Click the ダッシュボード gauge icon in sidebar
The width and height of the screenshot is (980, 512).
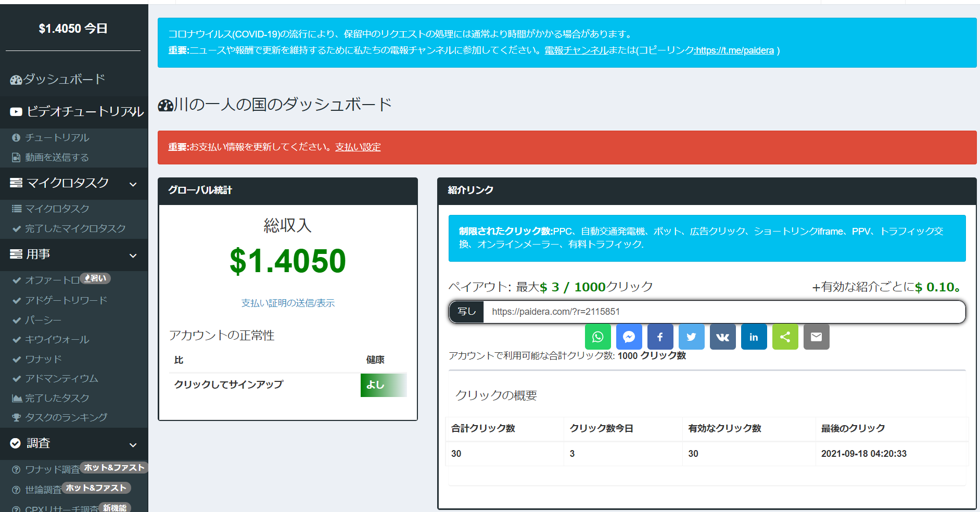tap(16, 80)
